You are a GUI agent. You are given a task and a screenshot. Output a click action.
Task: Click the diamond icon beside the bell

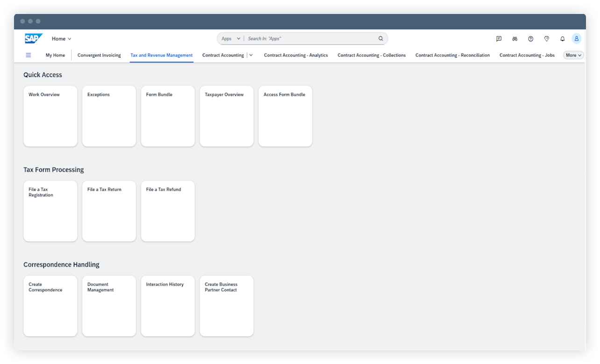coord(546,39)
